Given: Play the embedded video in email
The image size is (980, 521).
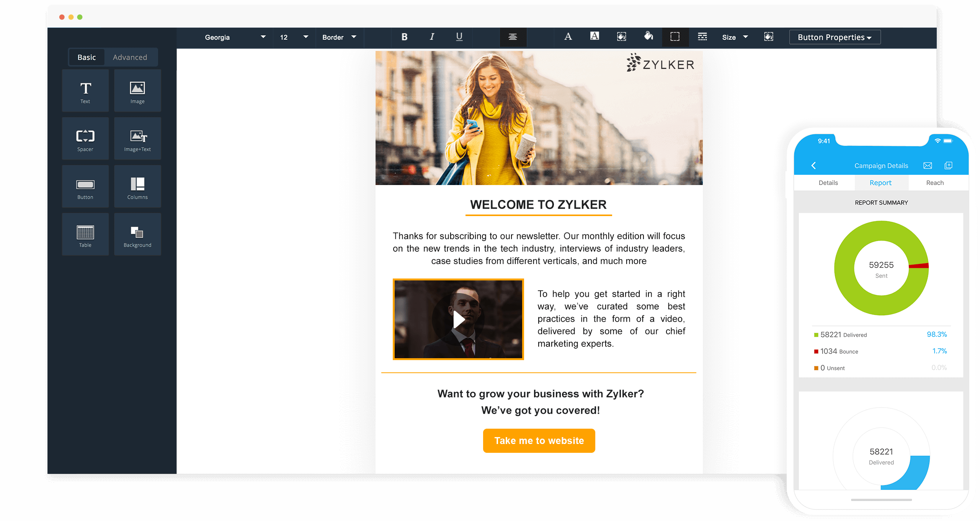Looking at the screenshot, I should click(458, 319).
